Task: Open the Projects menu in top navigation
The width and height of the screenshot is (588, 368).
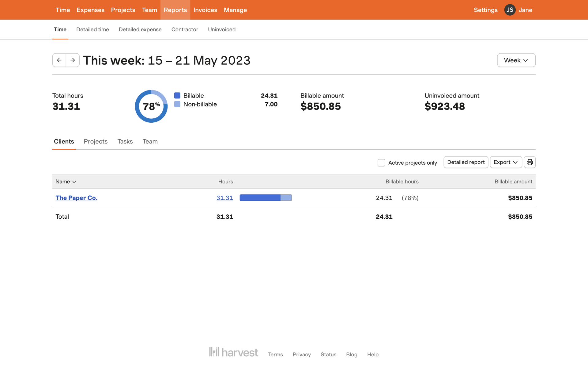Action: (123, 10)
